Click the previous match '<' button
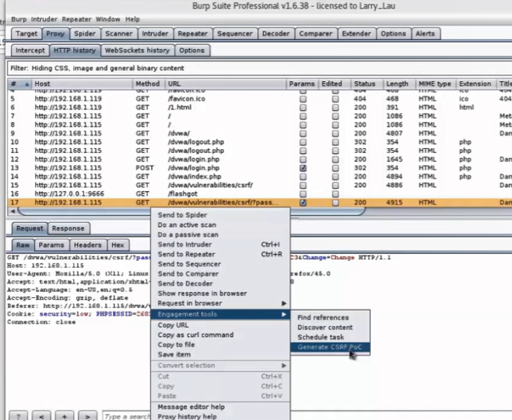This screenshot has height=420, width=512. (x=42, y=416)
